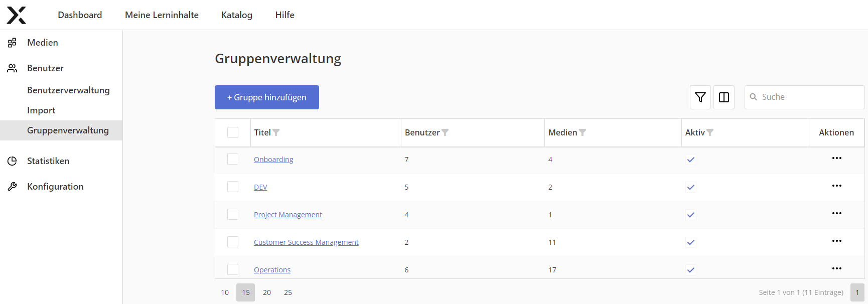Image resolution: width=868 pixels, height=304 pixels.
Task: Open Benutzerverwaltung in the sidebar
Action: click(x=68, y=90)
